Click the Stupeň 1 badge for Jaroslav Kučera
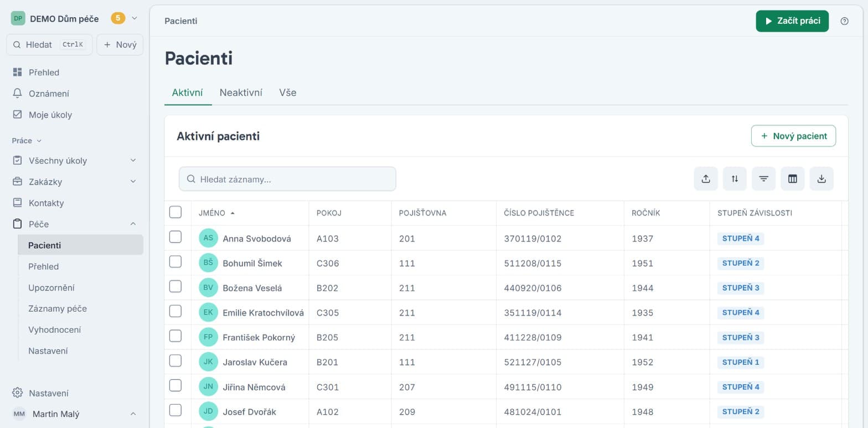This screenshot has height=428, width=868. (741, 362)
